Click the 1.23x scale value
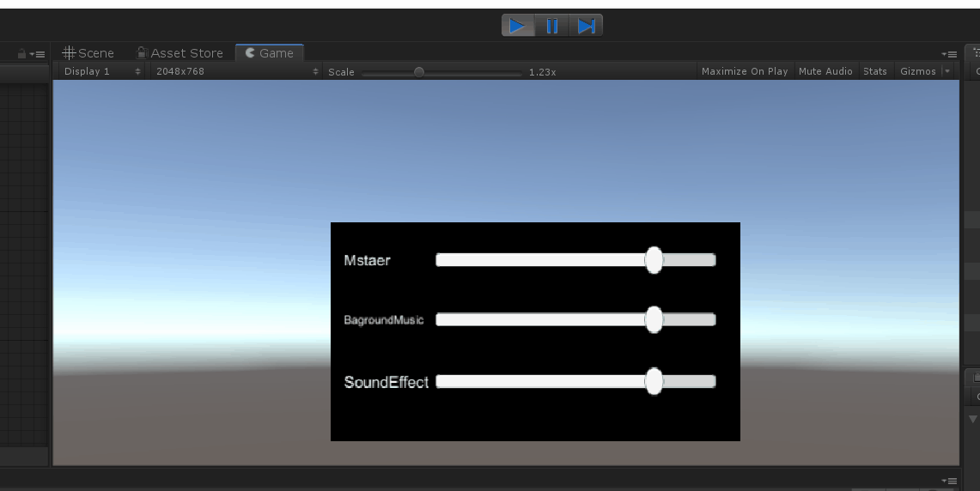This screenshot has width=980, height=491. pyautogui.click(x=542, y=72)
